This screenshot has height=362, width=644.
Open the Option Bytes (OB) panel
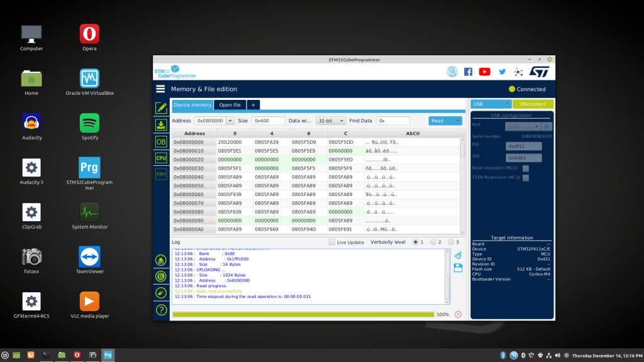tap(161, 141)
